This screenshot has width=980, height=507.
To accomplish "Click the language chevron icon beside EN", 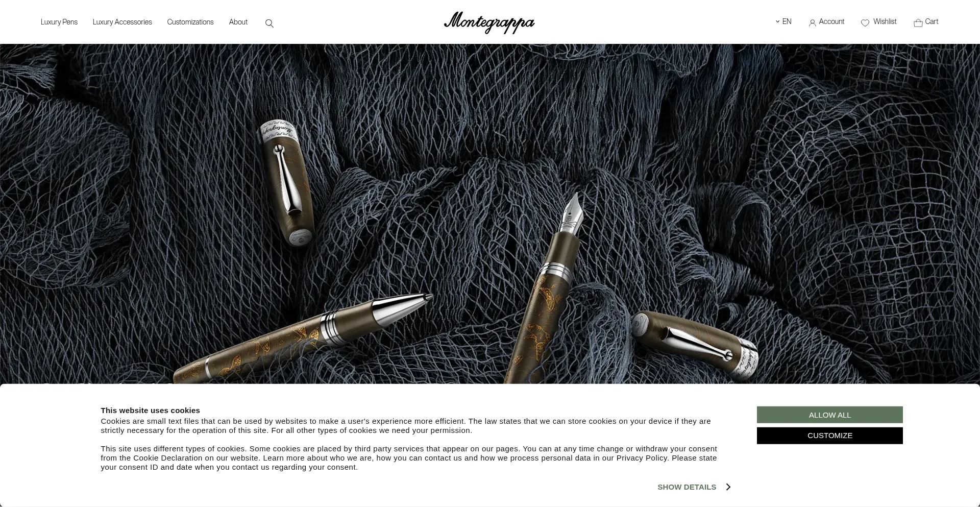I will 778,21.
